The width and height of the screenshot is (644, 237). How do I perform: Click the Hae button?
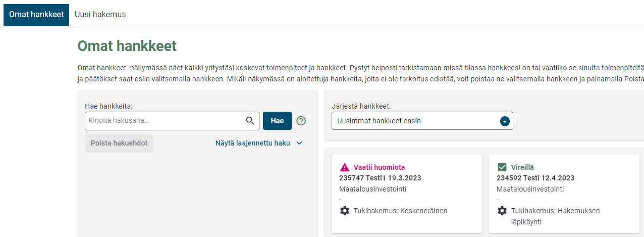click(277, 121)
